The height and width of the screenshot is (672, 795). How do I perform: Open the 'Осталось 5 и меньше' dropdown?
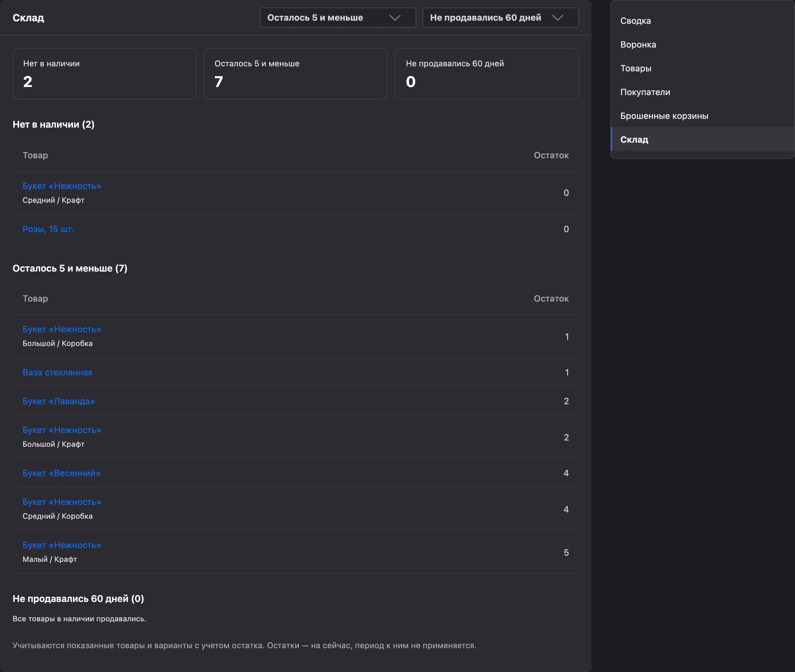338,18
